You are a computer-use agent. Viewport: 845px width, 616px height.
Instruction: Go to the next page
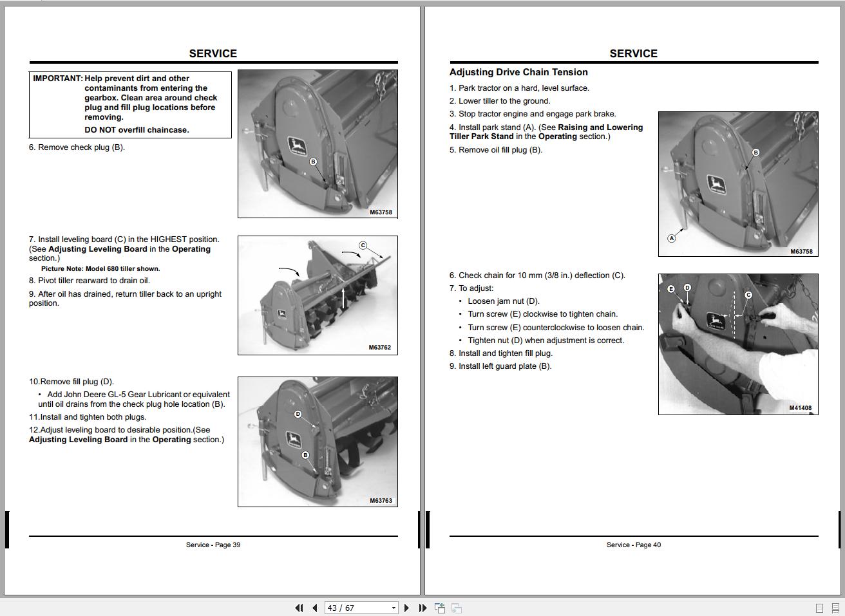pos(406,608)
